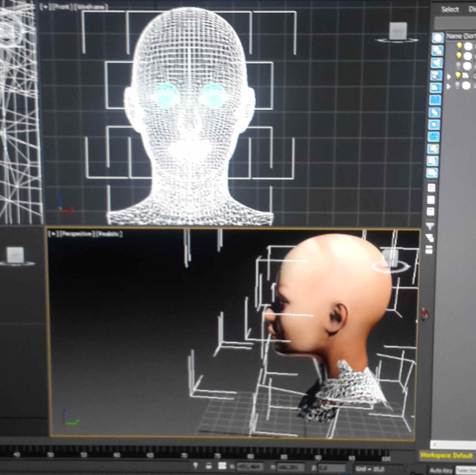Image resolution: width=476 pixels, height=475 pixels.
Task: Toggle visibility bulb of second explorer row
Action: pos(459,55)
